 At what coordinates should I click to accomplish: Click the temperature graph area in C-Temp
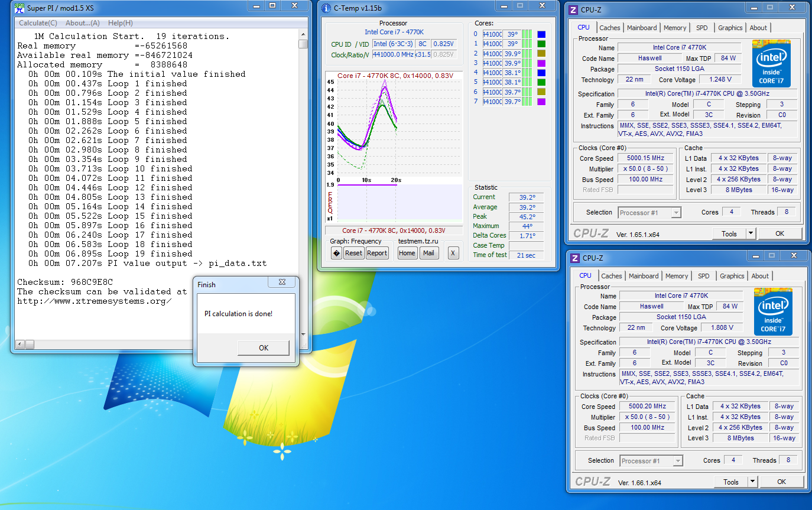(399, 128)
